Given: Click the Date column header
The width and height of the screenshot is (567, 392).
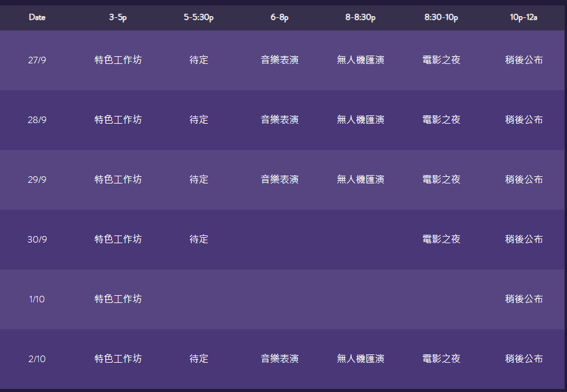Looking at the screenshot, I should [36, 17].
